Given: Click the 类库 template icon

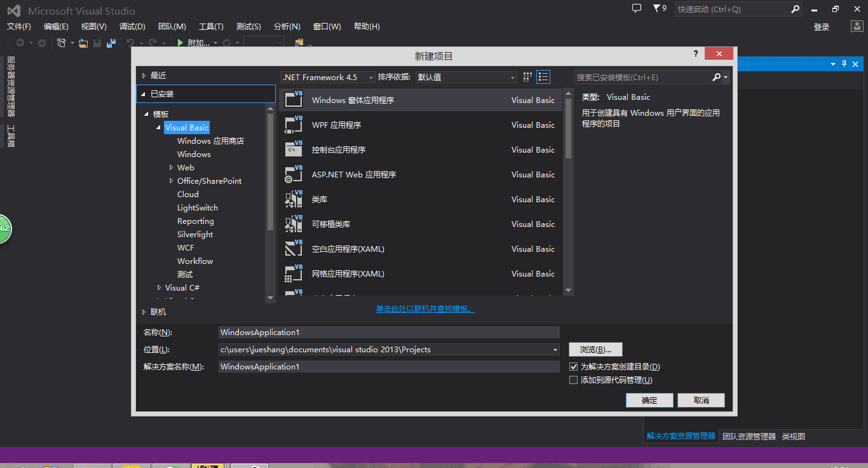Looking at the screenshot, I should tap(294, 199).
